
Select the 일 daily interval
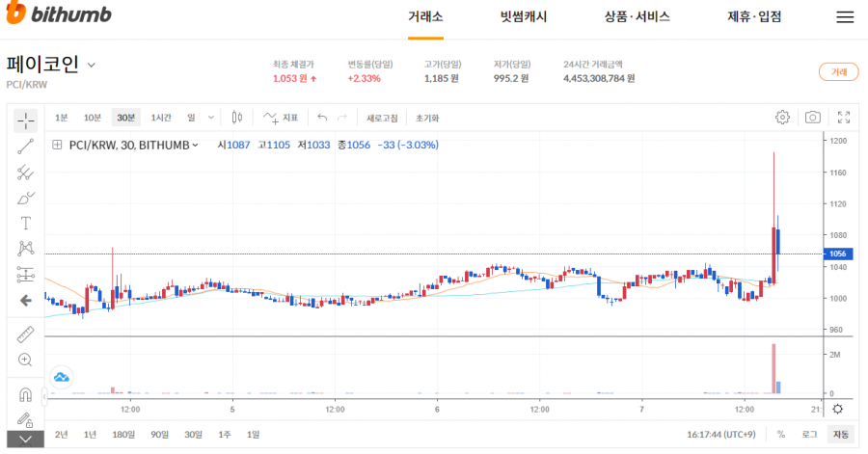tap(191, 118)
